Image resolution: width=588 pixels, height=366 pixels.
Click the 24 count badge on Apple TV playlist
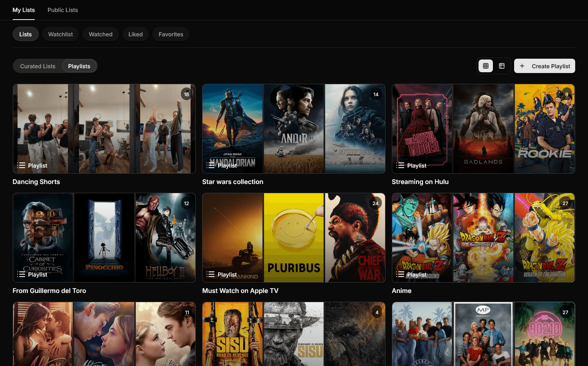pyautogui.click(x=375, y=204)
